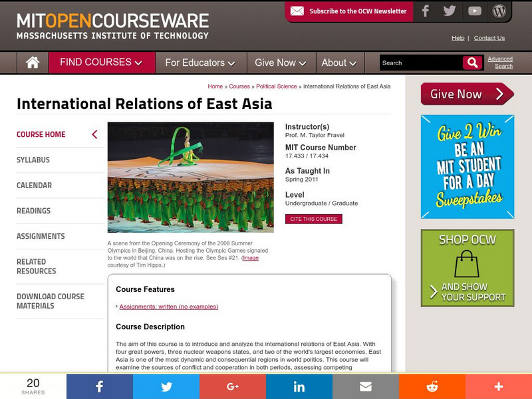Open the Advanced Search link
This screenshot has width=532, height=399.
500,63
